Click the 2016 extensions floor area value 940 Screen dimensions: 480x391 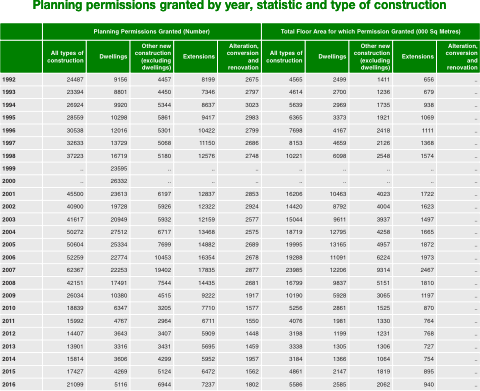point(429,384)
